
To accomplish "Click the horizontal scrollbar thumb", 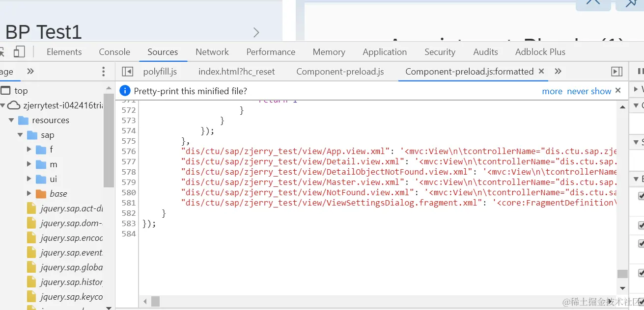I will 155,301.
